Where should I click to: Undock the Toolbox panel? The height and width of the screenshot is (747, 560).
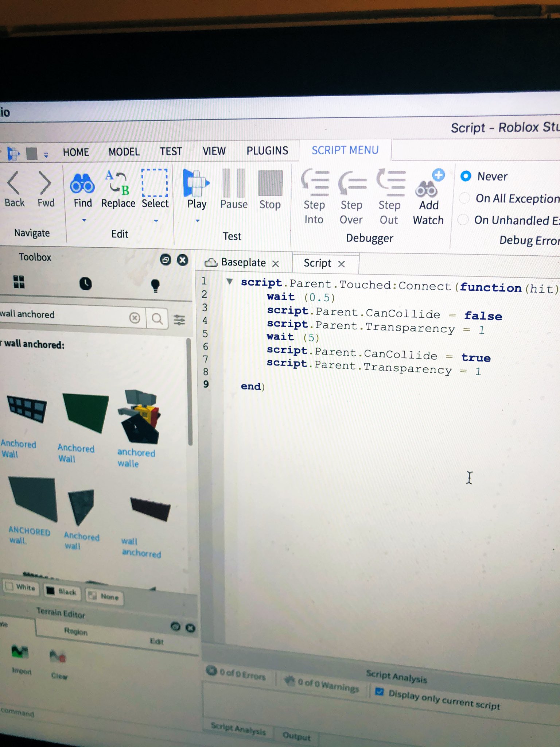166,260
